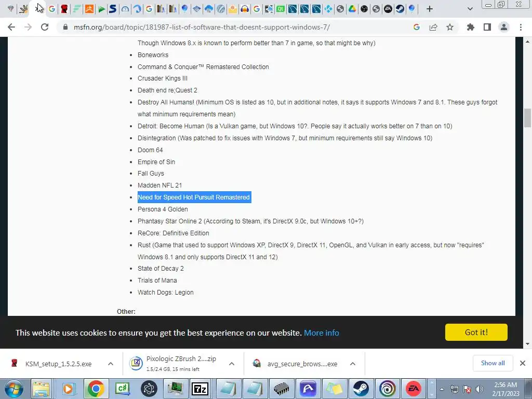Click the Fall Guys list entry

tap(151, 174)
